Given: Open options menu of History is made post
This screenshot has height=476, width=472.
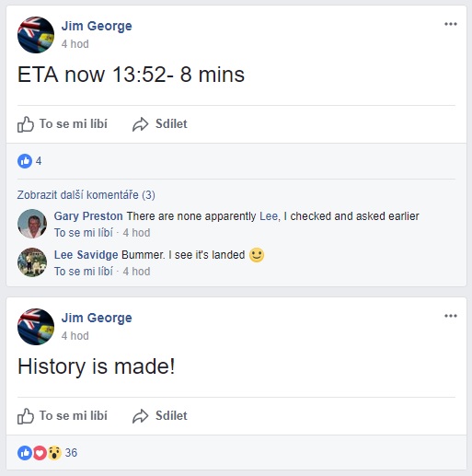Looking at the screenshot, I should 451,316.
